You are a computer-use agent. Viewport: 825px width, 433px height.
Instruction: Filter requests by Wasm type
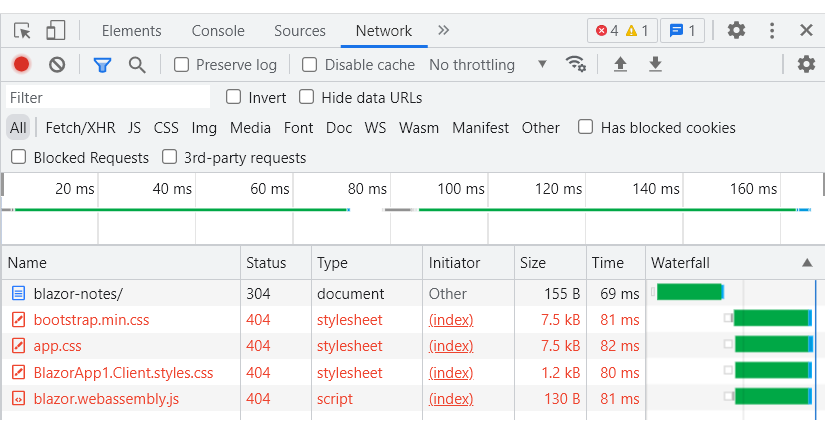419,128
